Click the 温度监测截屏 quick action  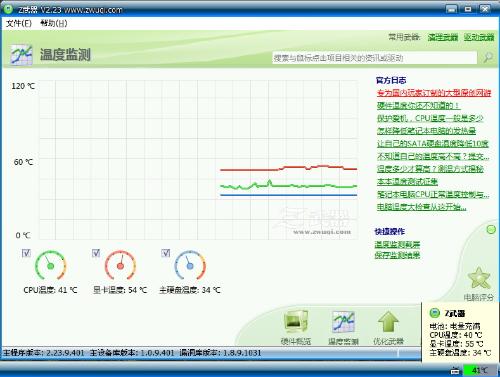click(397, 244)
